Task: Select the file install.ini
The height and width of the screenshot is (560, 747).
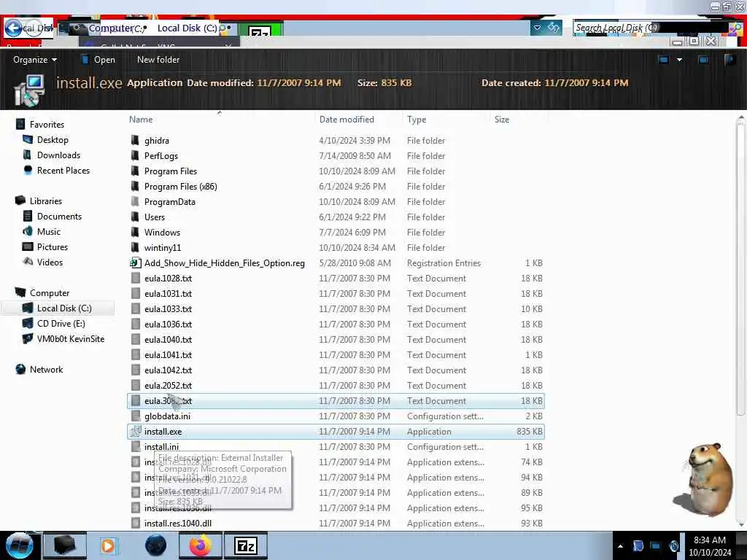Action: click(x=161, y=447)
